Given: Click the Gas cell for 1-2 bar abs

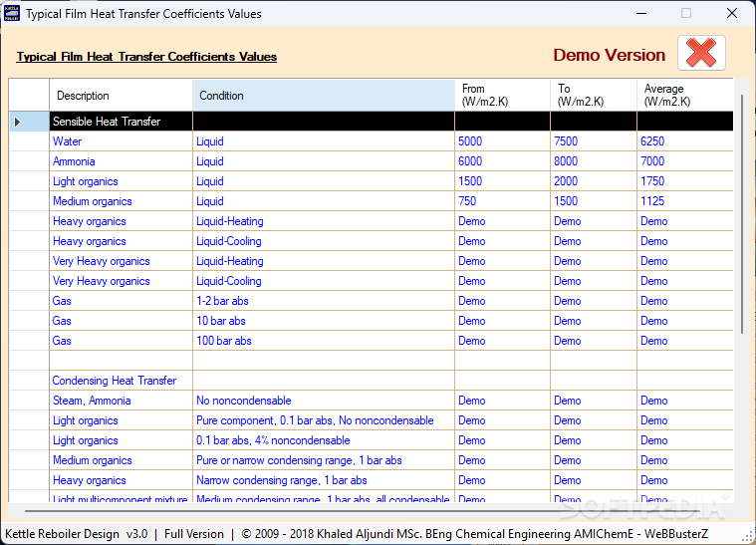Looking at the screenshot, I should tap(121, 301).
